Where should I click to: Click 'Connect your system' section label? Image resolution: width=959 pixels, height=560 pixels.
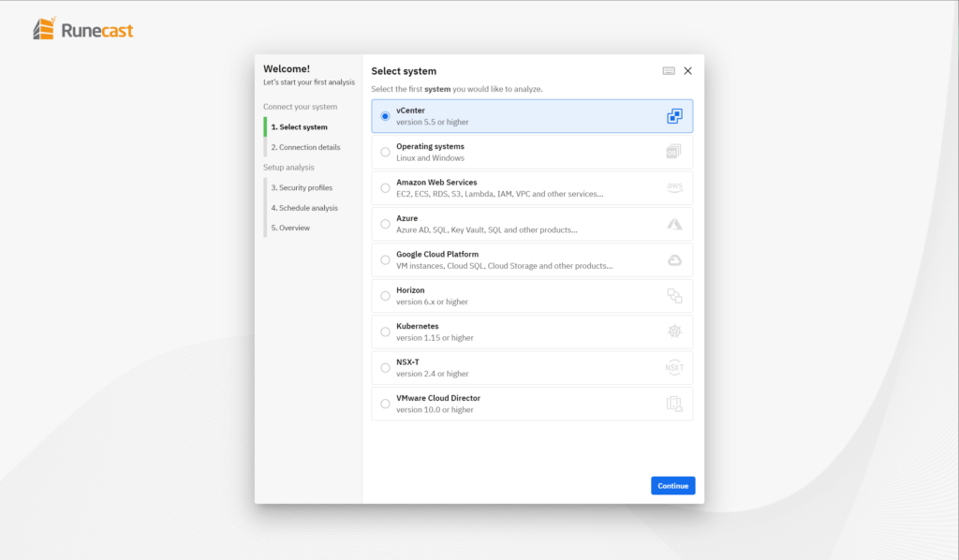click(x=301, y=107)
